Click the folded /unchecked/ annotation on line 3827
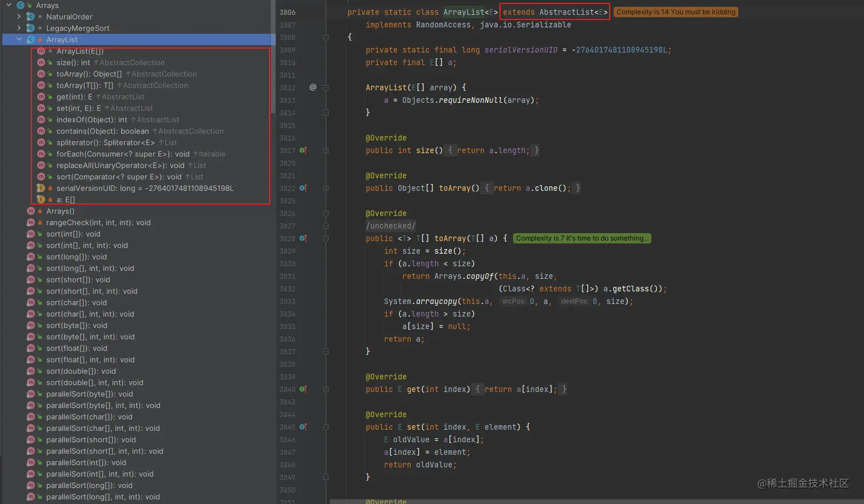 coord(391,226)
